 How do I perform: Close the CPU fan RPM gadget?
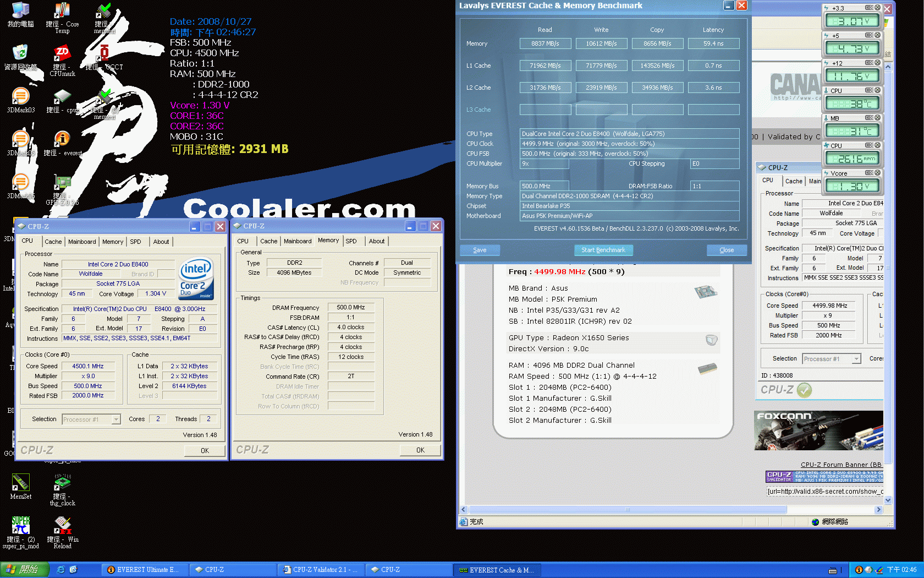(x=878, y=145)
